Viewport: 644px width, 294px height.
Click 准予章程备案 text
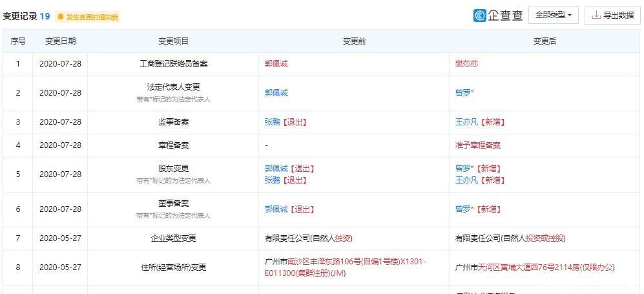[478, 145]
